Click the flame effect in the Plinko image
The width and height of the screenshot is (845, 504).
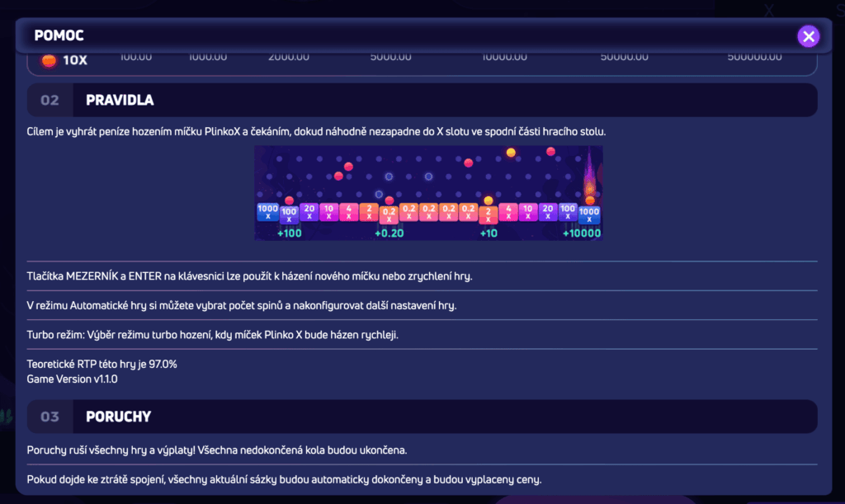(590, 177)
